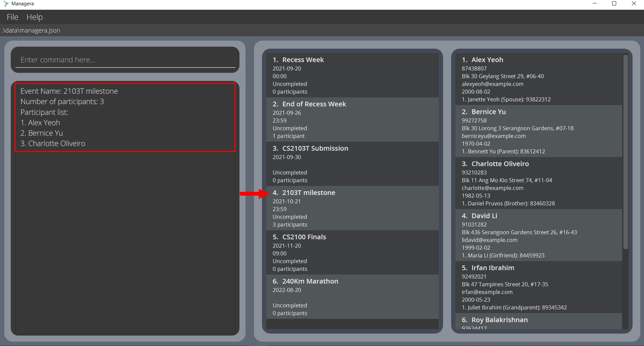Click 'Number of participants: 3' line

[62, 101]
